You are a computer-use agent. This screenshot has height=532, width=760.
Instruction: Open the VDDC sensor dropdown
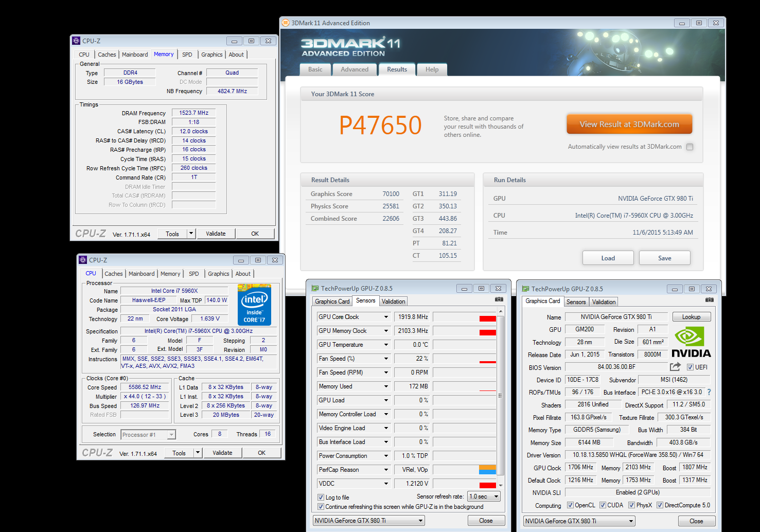coord(386,484)
